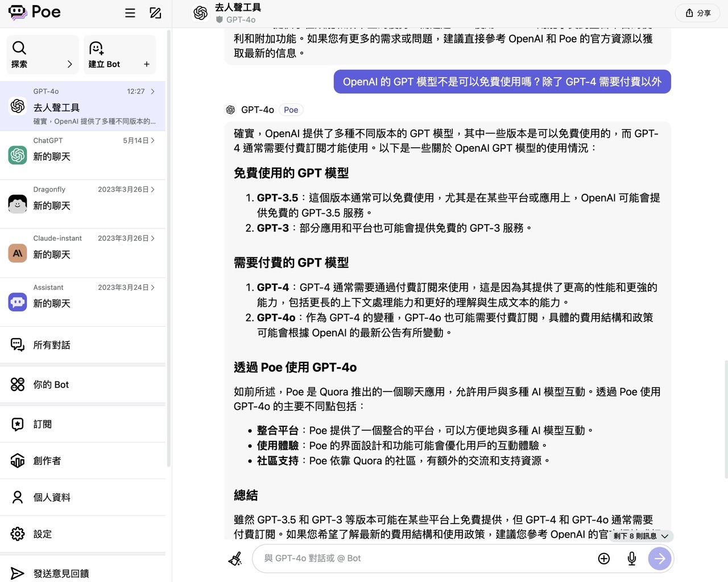The width and height of the screenshot is (728, 582).
Task: Click bold 社區支持 bullet text
Action: [278, 460]
